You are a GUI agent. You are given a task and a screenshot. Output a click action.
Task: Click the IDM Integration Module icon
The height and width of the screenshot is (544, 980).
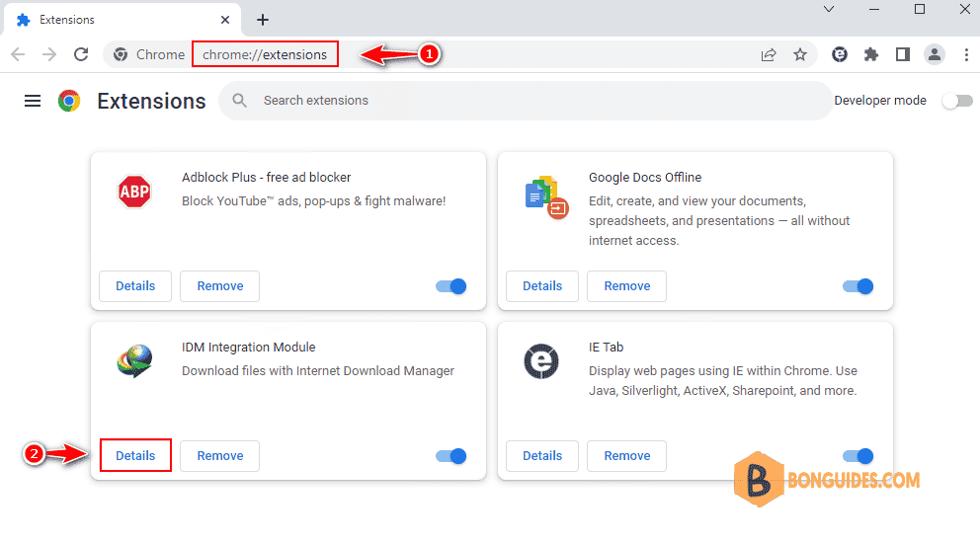coord(134,361)
